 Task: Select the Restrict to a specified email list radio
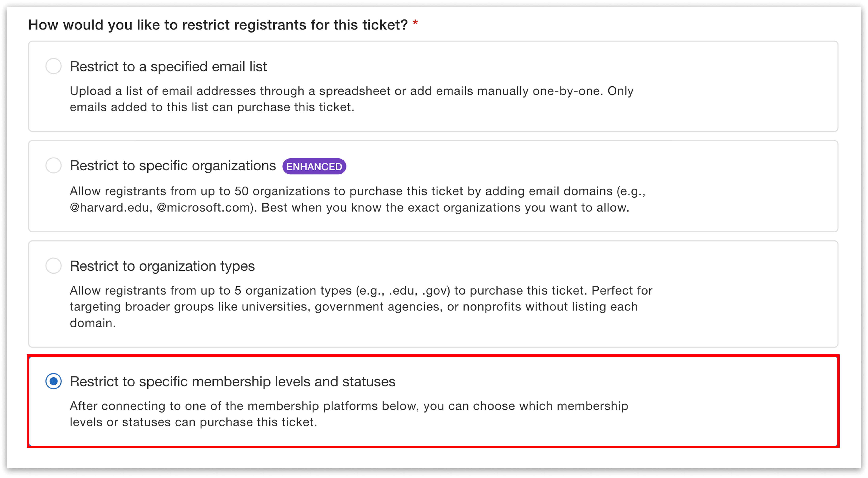pos(54,66)
